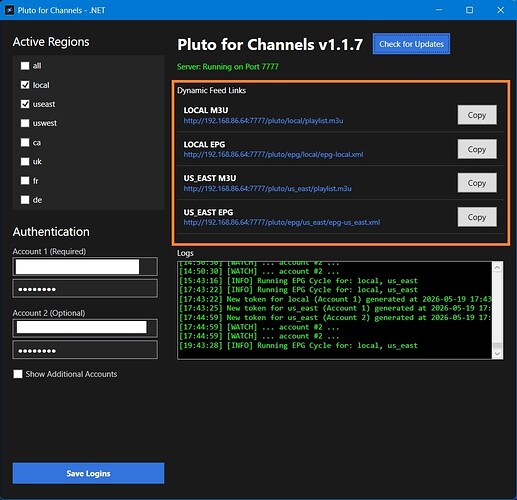The image size is (517, 500).
Task: Copy the LOCAL M3U link
Action: [477, 115]
